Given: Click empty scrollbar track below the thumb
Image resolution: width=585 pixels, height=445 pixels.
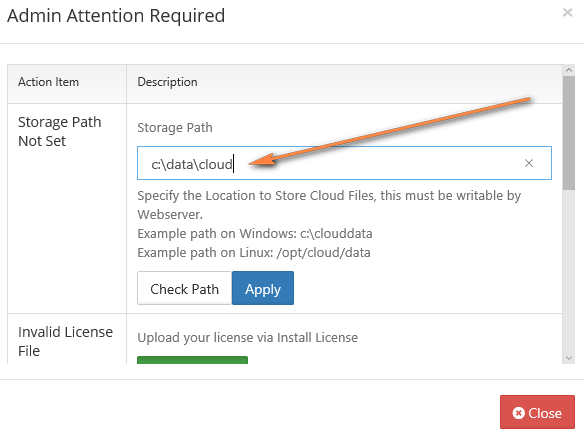Looking at the screenshot, I should pos(569,271).
